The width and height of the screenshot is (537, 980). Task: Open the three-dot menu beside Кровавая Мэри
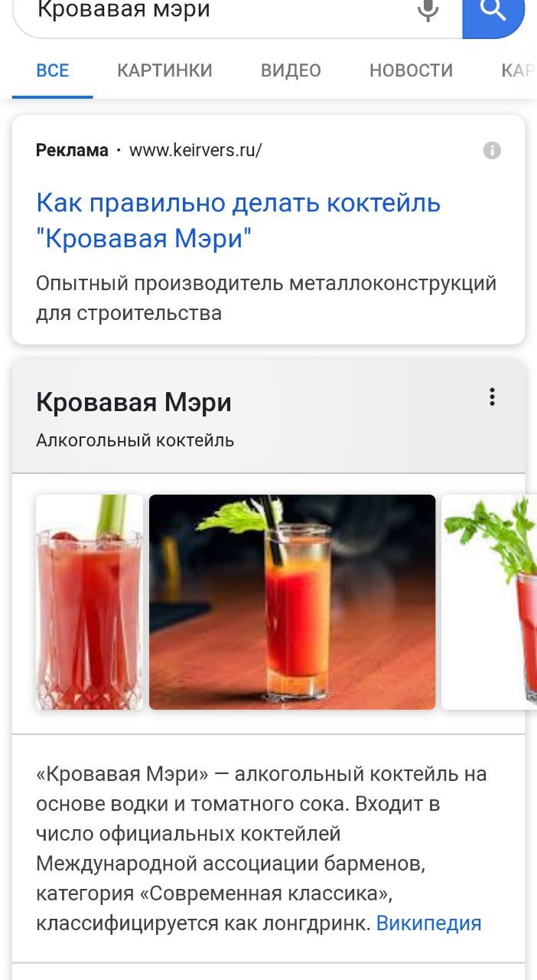pos(492,397)
